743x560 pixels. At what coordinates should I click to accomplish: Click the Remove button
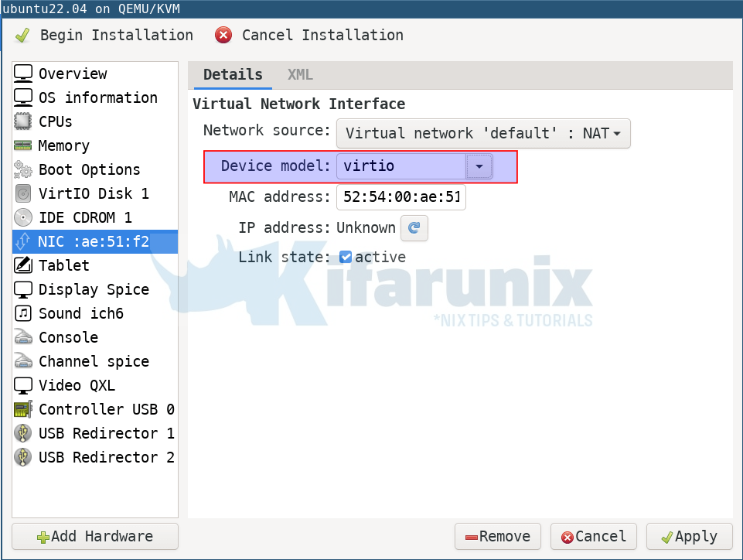tap(498, 536)
